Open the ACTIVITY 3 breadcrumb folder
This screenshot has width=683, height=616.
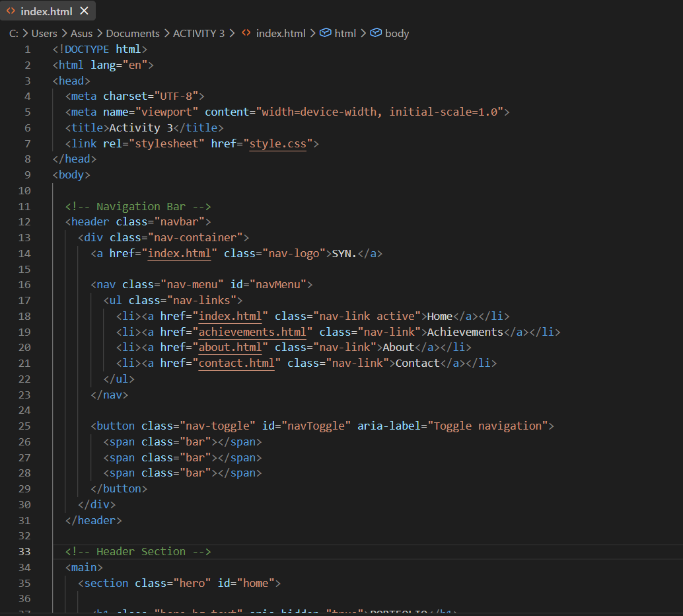(x=199, y=34)
